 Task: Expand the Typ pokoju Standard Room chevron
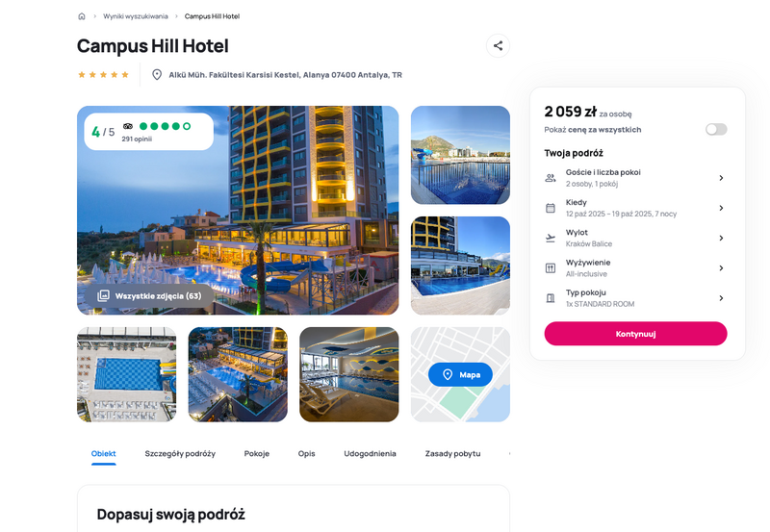[x=721, y=298]
